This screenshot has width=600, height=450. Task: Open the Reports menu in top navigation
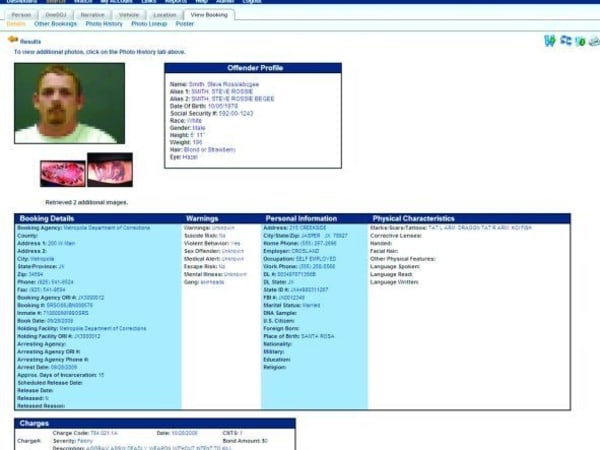(x=174, y=2)
